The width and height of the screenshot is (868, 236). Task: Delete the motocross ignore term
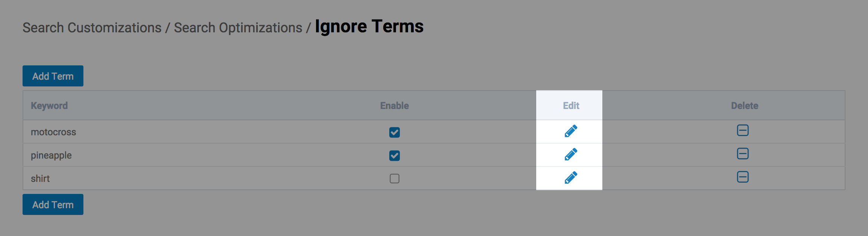coord(742,130)
